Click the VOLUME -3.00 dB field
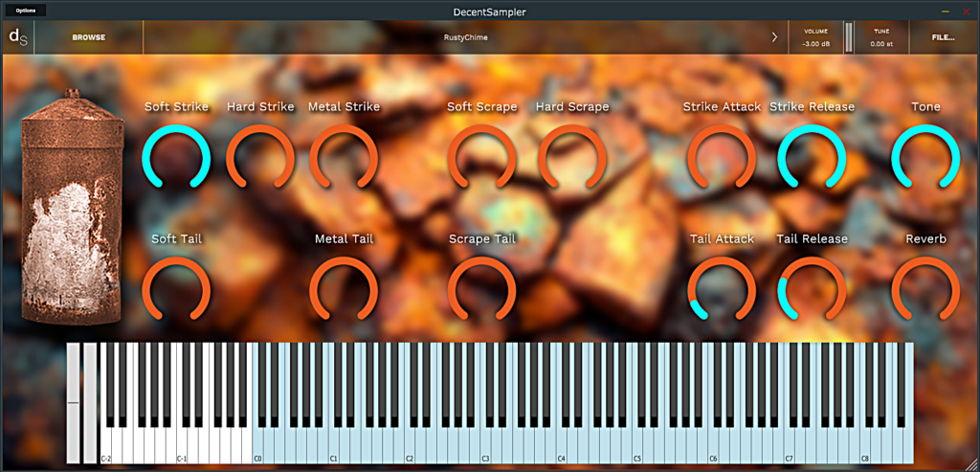 point(815,37)
